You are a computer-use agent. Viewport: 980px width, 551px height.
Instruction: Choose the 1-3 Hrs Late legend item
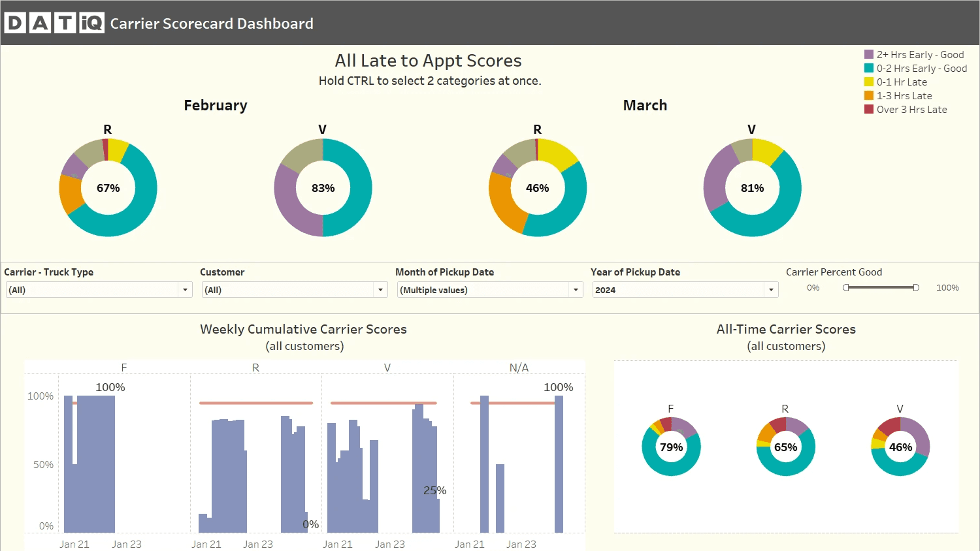click(898, 95)
